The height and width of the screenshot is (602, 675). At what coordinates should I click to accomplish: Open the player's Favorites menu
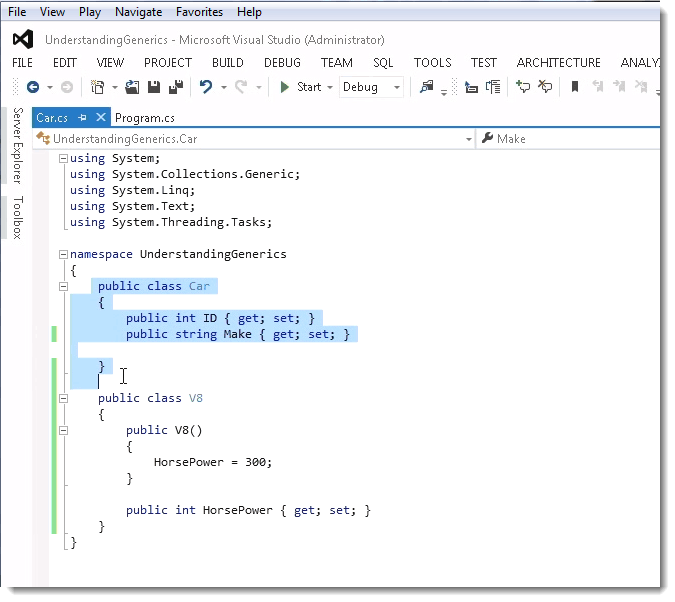[199, 12]
